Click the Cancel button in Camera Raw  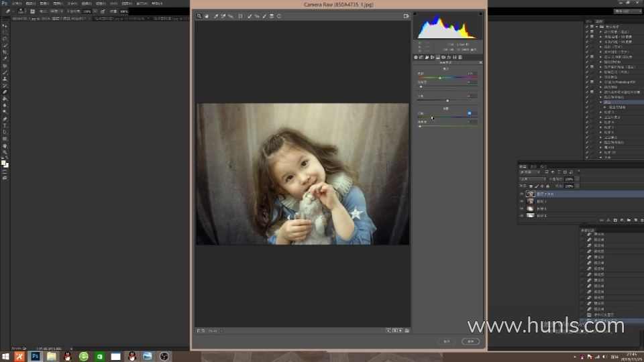tap(447, 341)
